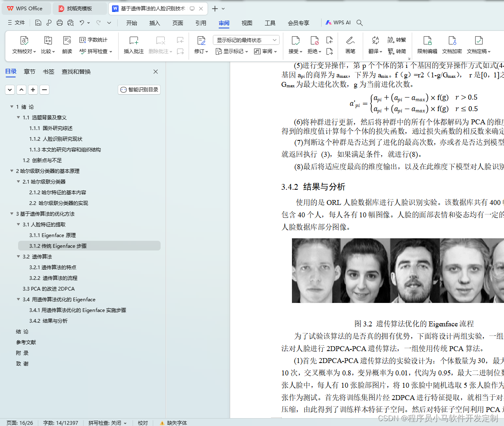
Task: Click the minus demote heading button in outline
Action: click(x=44, y=89)
